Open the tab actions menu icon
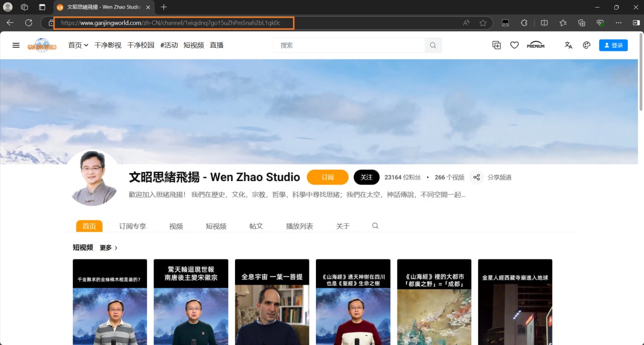Image resolution: width=644 pixels, height=345 pixels. coord(42,7)
